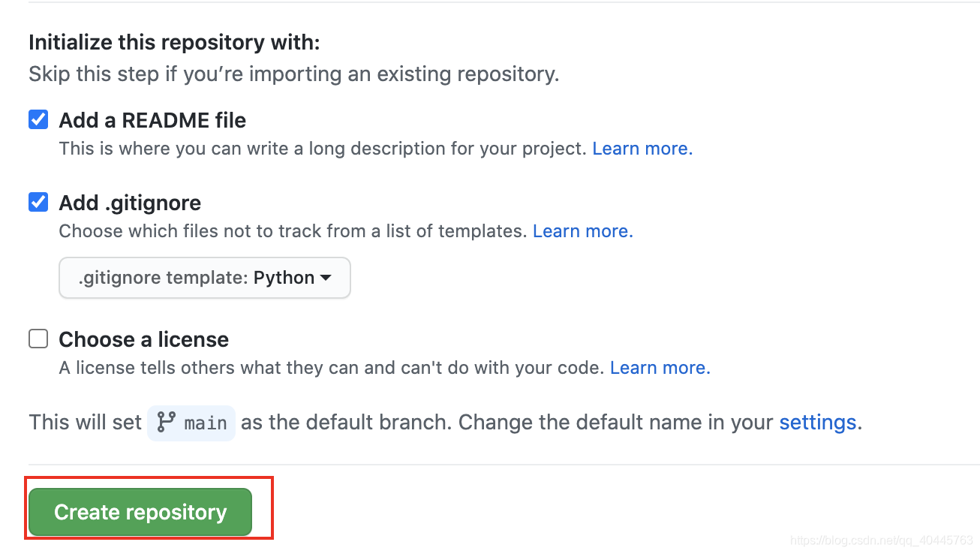Open the README file Learn more link
The image size is (980, 554).
click(x=642, y=149)
